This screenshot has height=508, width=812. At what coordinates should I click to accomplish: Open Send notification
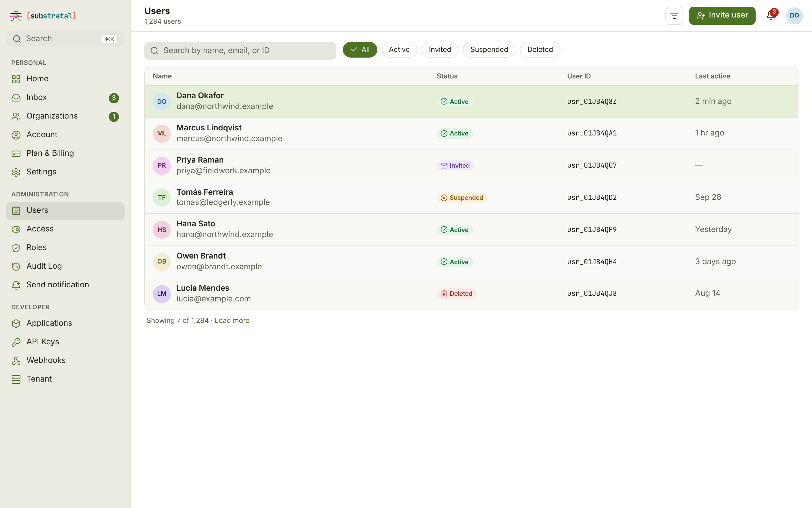(65, 285)
